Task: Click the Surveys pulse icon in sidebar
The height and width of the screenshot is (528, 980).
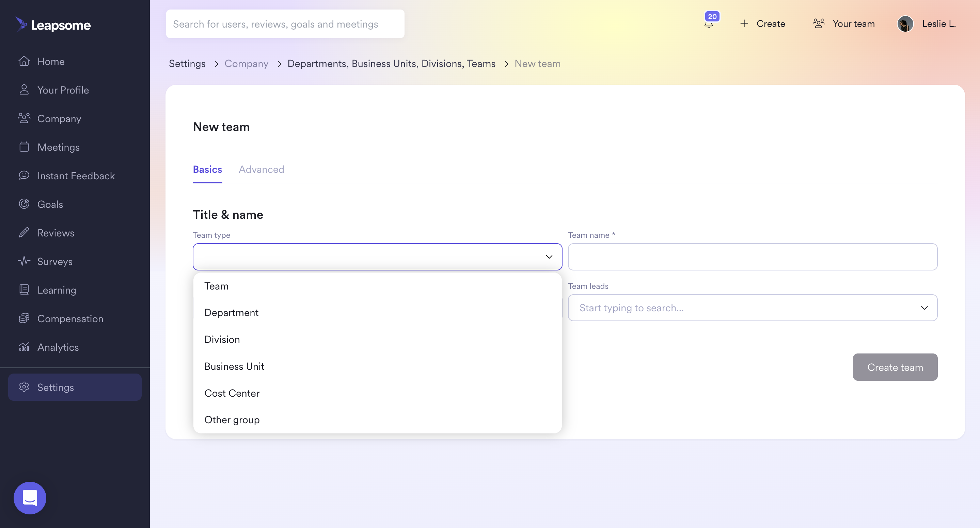Action: point(24,261)
